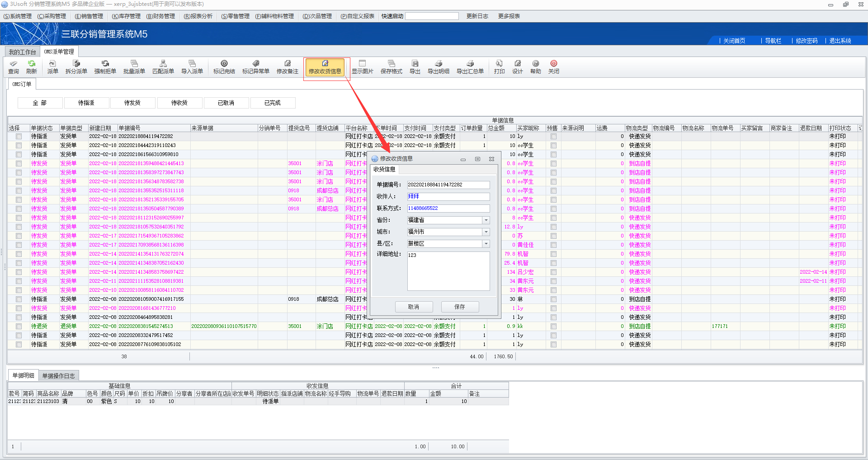This screenshot has width=868, height=460.
Task: Open the (H)报表分析 menu
Action: [198, 16]
